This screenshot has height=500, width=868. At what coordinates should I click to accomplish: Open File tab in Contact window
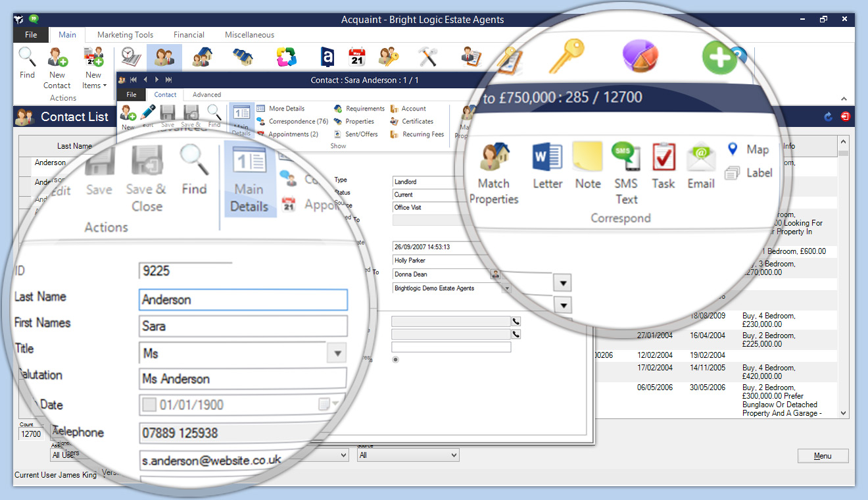click(132, 95)
